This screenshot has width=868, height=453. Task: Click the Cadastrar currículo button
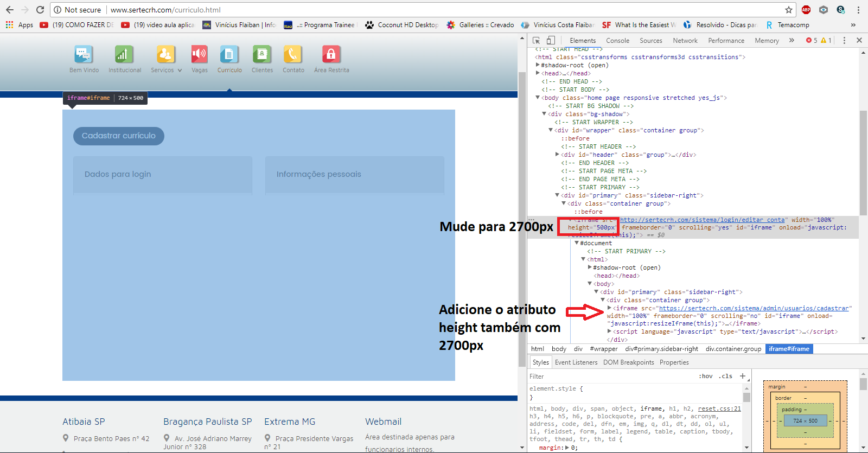(x=119, y=136)
